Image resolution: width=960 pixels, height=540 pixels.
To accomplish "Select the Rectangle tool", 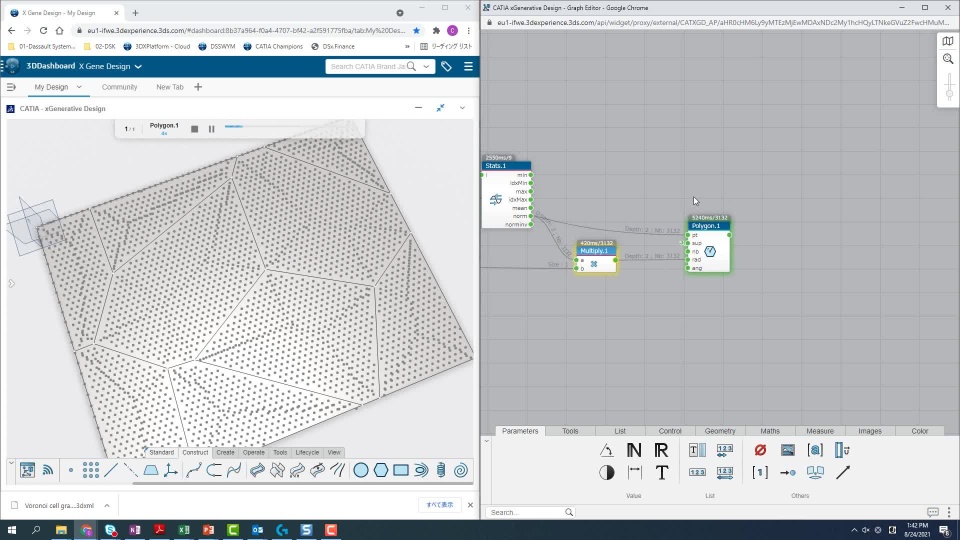I will [x=401, y=470].
